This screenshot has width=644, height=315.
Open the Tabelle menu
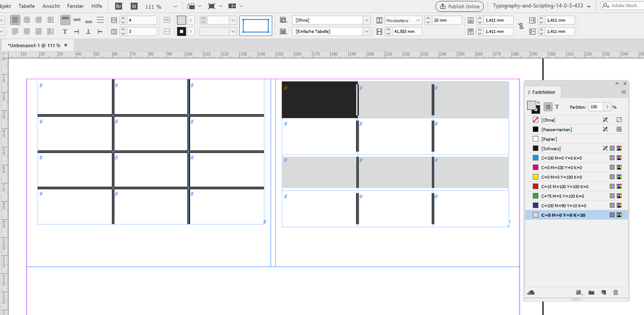26,6
